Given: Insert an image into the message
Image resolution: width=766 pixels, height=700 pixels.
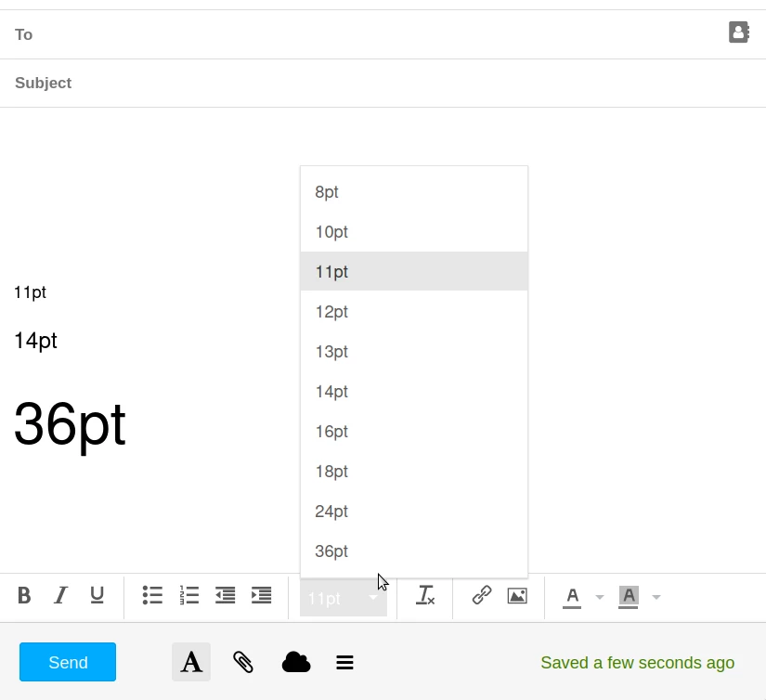Looking at the screenshot, I should click(x=517, y=596).
